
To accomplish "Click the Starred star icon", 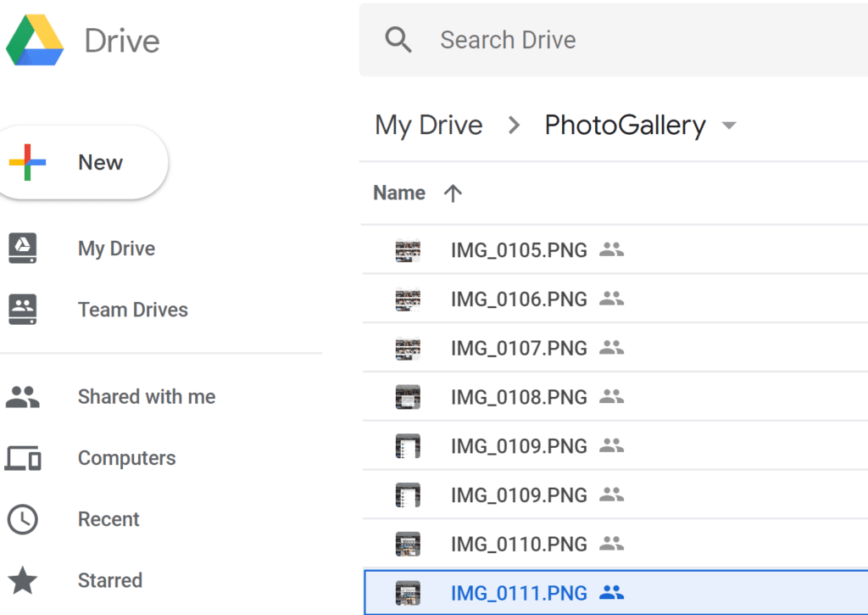I will click(x=23, y=580).
